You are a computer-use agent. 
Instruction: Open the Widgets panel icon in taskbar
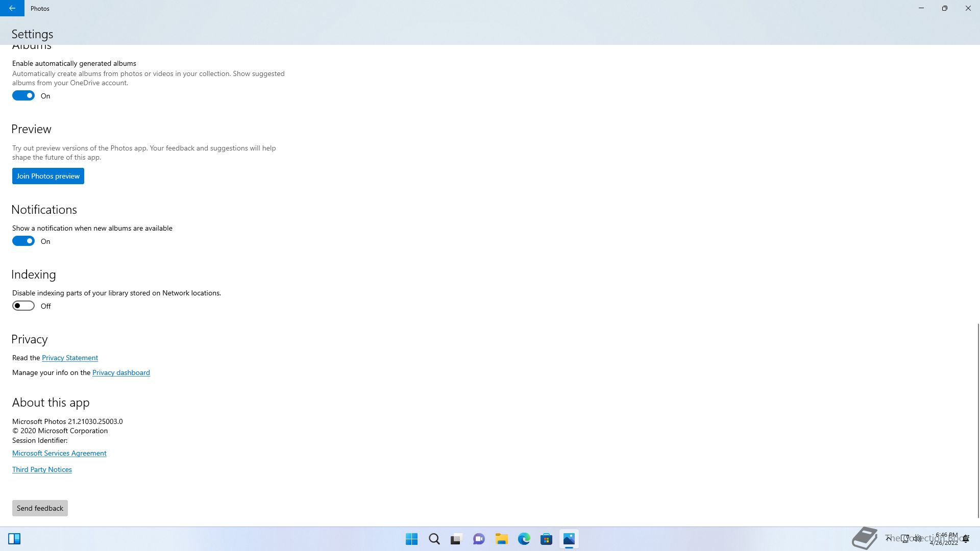coord(14,539)
